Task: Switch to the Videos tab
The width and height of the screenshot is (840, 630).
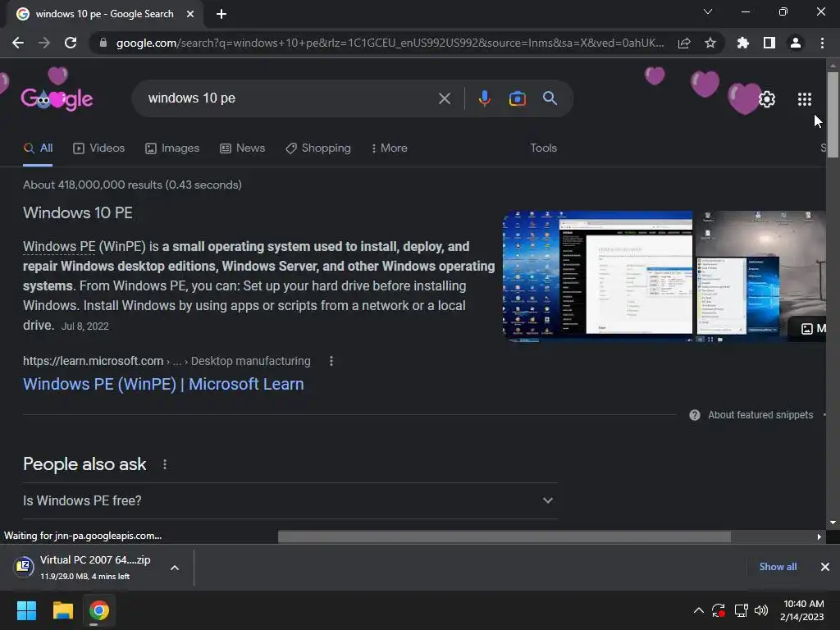Action: pyautogui.click(x=98, y=148)
